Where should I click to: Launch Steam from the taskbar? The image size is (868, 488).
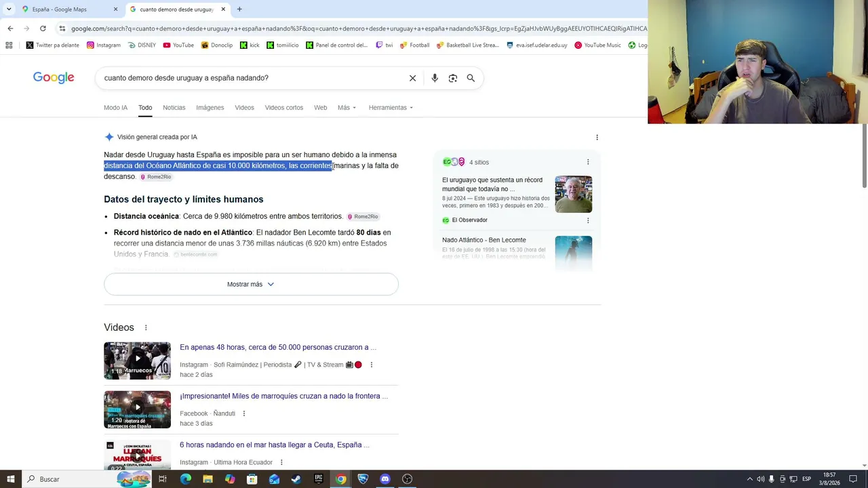pos(296,479)
